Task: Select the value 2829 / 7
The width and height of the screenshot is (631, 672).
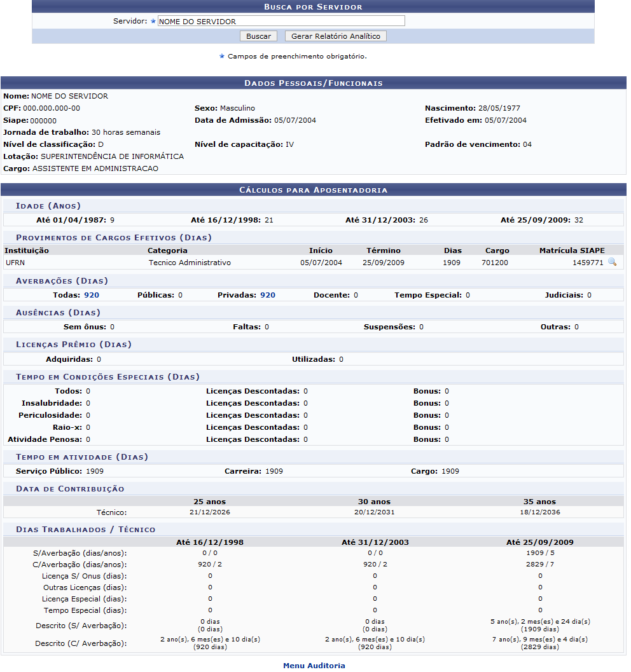Action: (540, 565)
